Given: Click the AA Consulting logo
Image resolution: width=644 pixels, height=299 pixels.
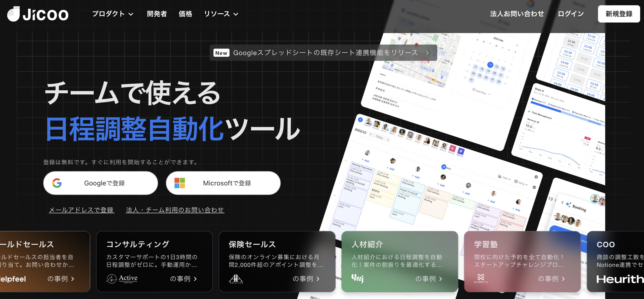Looking at the screenshot, I should (236, 278).
